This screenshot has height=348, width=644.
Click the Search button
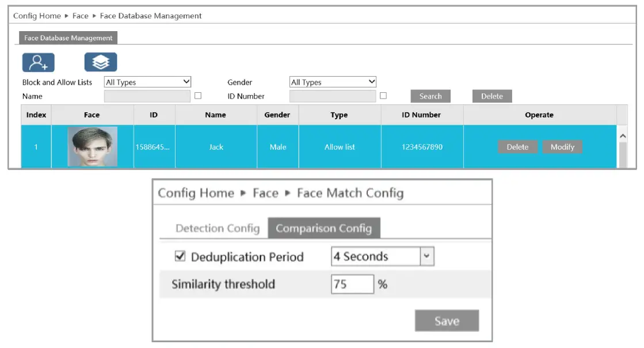pyautogui.click(x=430, y=96)
